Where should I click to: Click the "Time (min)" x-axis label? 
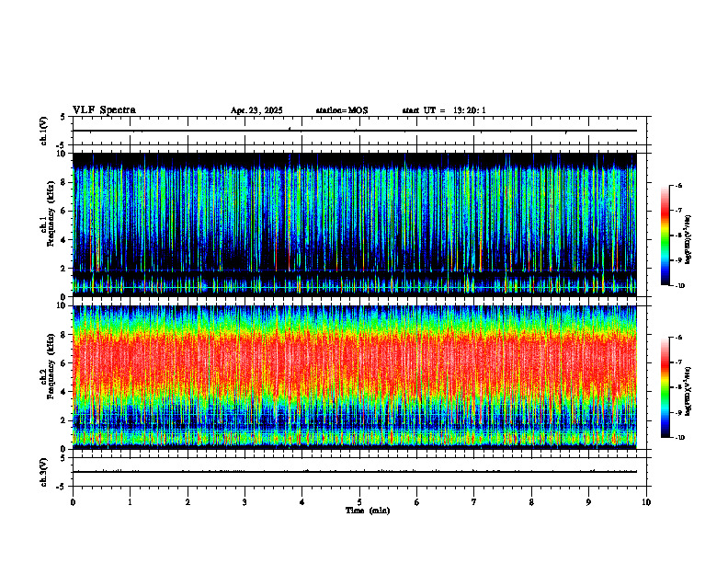click(x=368, y=511)
